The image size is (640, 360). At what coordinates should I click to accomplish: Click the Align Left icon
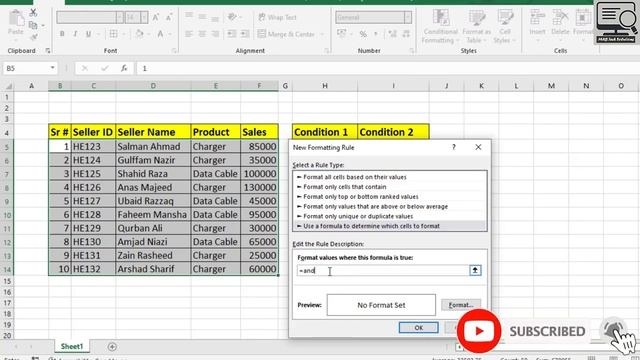(x=189, y=34)
